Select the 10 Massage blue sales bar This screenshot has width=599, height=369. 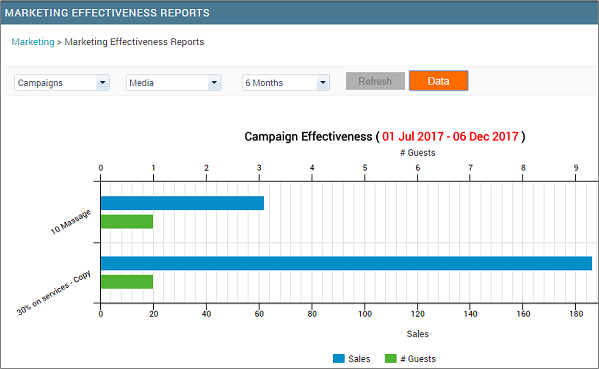pos(182,203)
